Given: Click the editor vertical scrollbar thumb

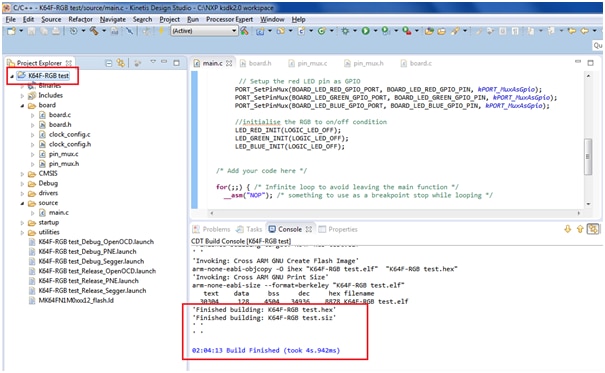Looking at the screenshot, I should [588, 157].
